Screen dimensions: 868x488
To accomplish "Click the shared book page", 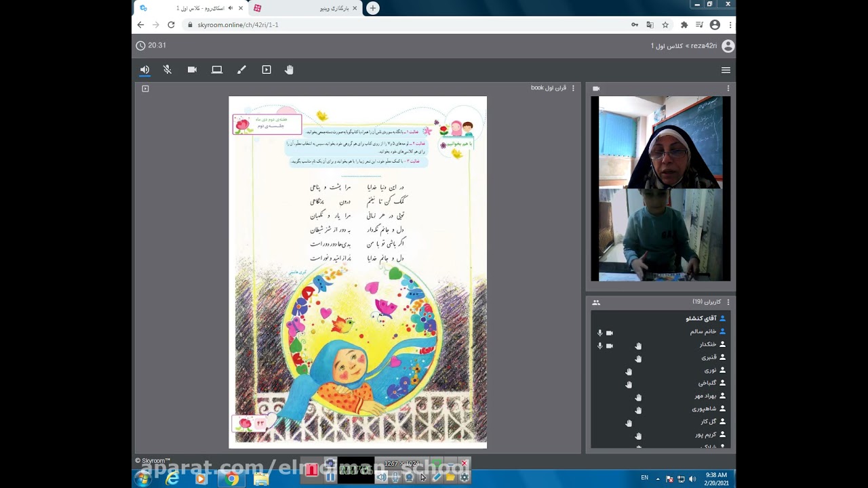I will [x=357, y=272].
